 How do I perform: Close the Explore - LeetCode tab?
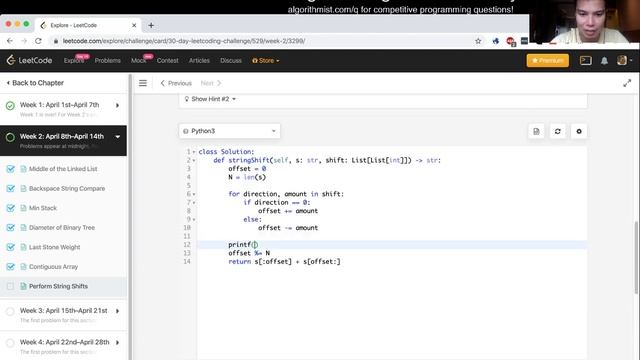pyautogui.click(x=134, y=25)
